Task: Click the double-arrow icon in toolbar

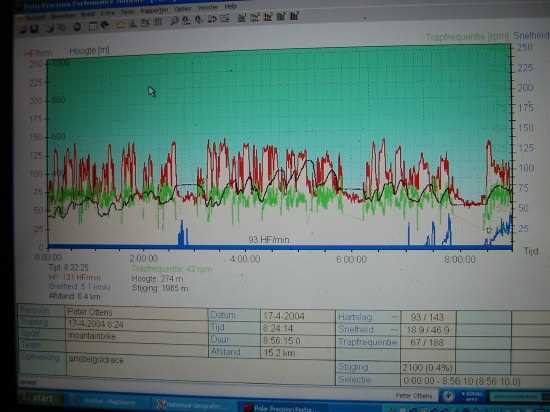Action: [212, 19]
